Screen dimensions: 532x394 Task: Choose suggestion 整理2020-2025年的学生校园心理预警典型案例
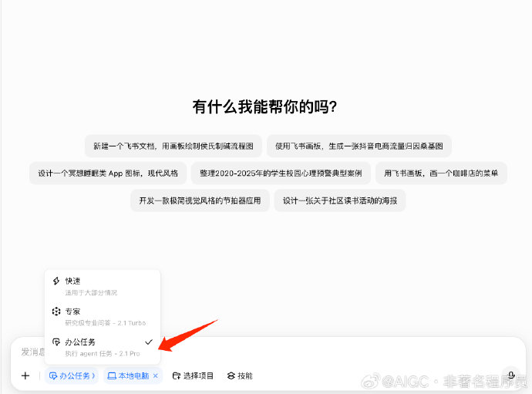281,173
